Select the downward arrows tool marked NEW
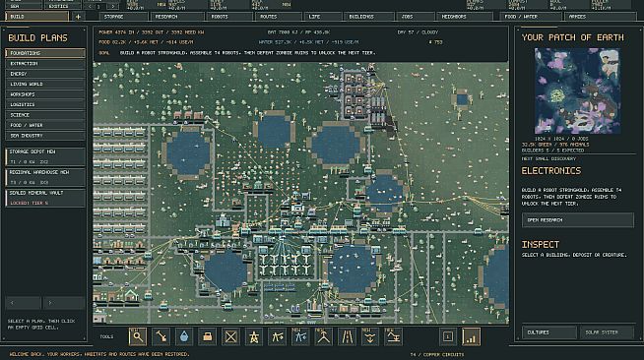Screen dimensions: 644x360 click(370, 337)
